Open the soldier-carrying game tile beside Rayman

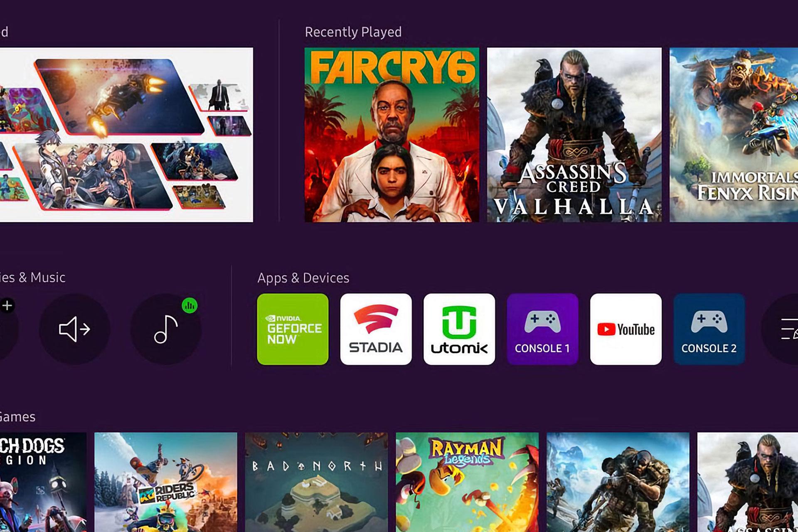tap(618, 482)
